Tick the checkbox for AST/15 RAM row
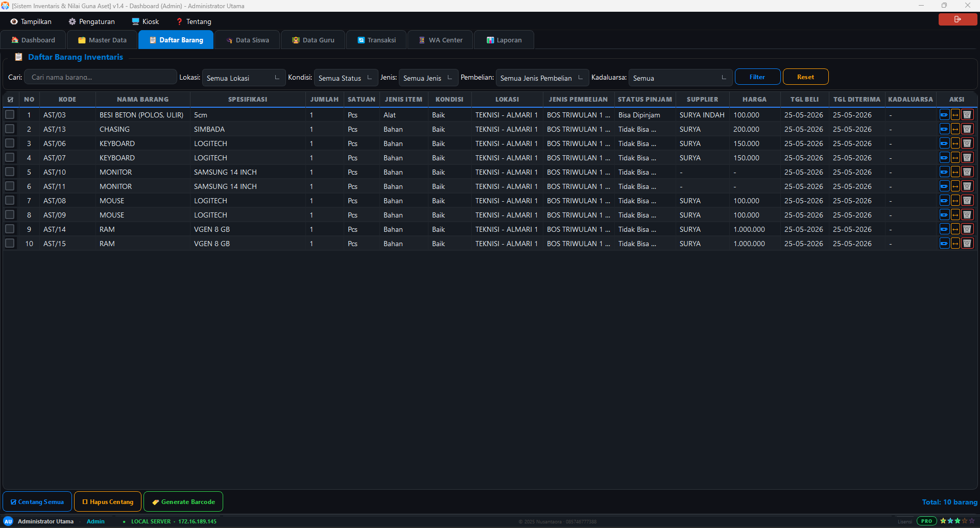Viewport: 980px width, 528px height. coord(10,243)
